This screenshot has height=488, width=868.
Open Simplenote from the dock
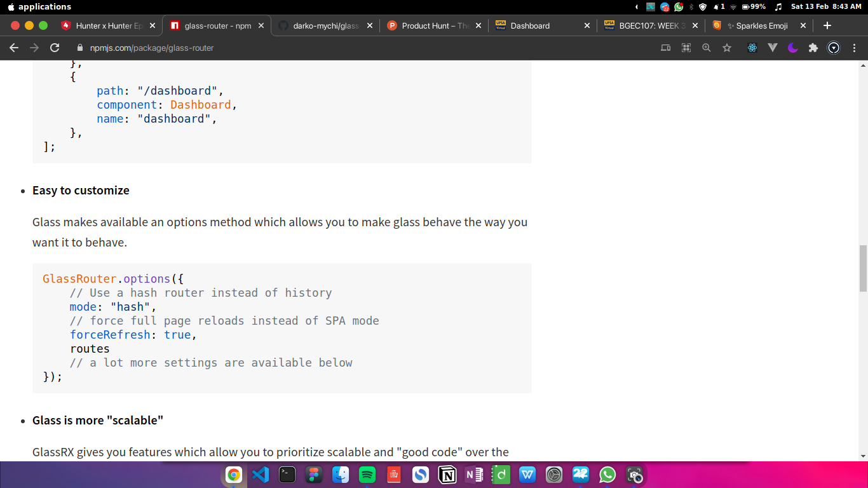point(421,475)
